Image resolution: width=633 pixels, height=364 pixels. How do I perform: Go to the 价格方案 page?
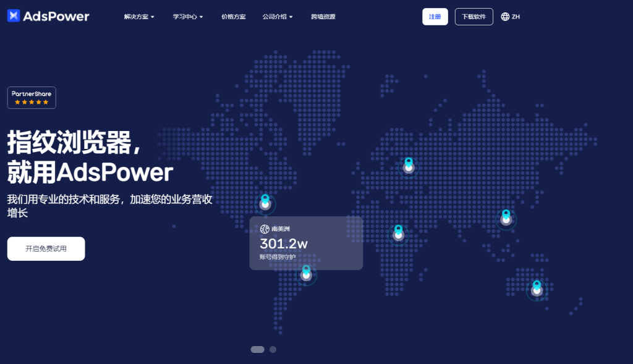(x=233, y=17)
